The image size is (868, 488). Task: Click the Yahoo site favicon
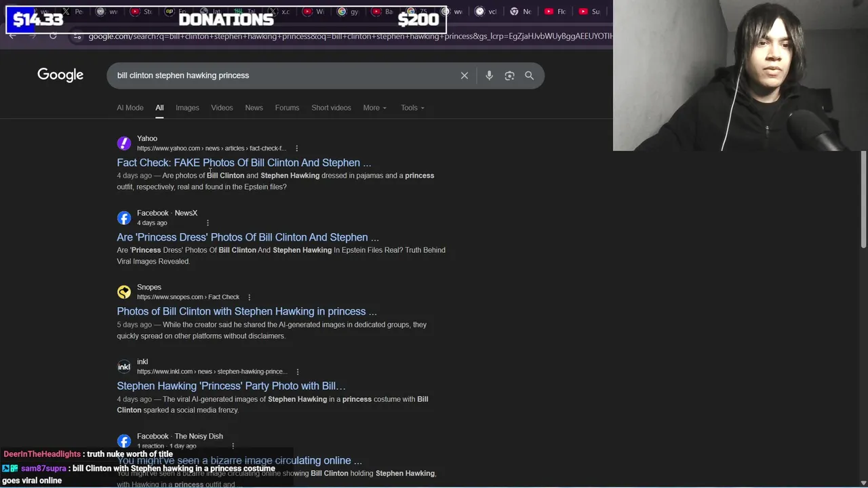(x=123, y=143)
